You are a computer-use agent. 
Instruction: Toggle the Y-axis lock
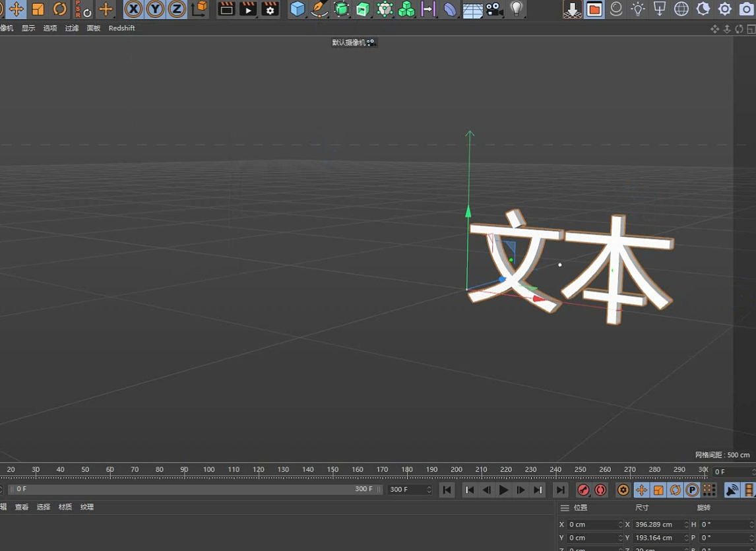tap(154, 10)
